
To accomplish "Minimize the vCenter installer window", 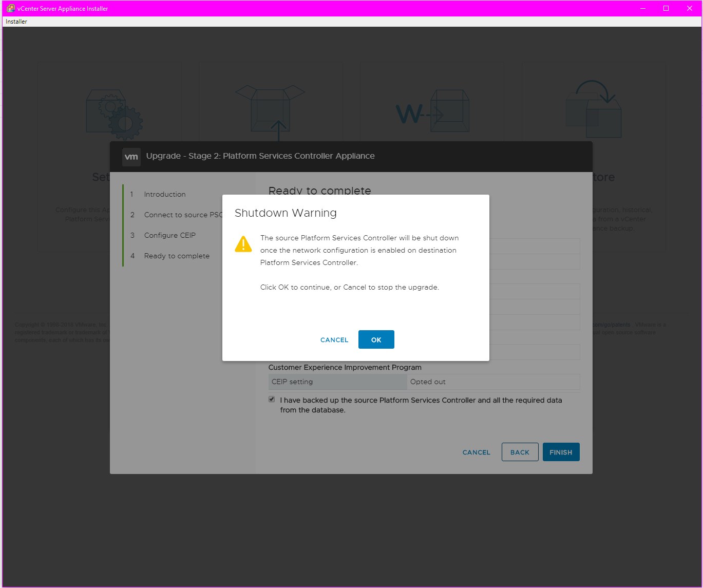I will pyautogui.click(x=642, y=8).
